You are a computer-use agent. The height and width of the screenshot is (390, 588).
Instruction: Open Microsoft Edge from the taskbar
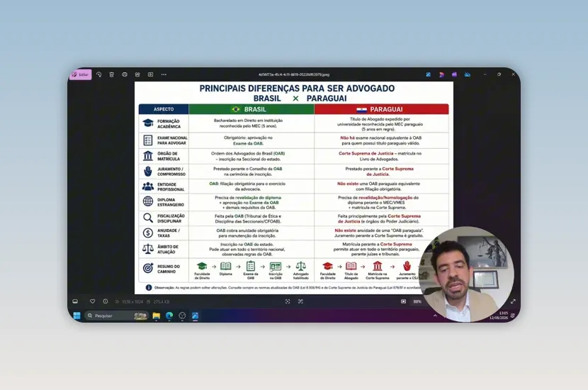(169, 316)
